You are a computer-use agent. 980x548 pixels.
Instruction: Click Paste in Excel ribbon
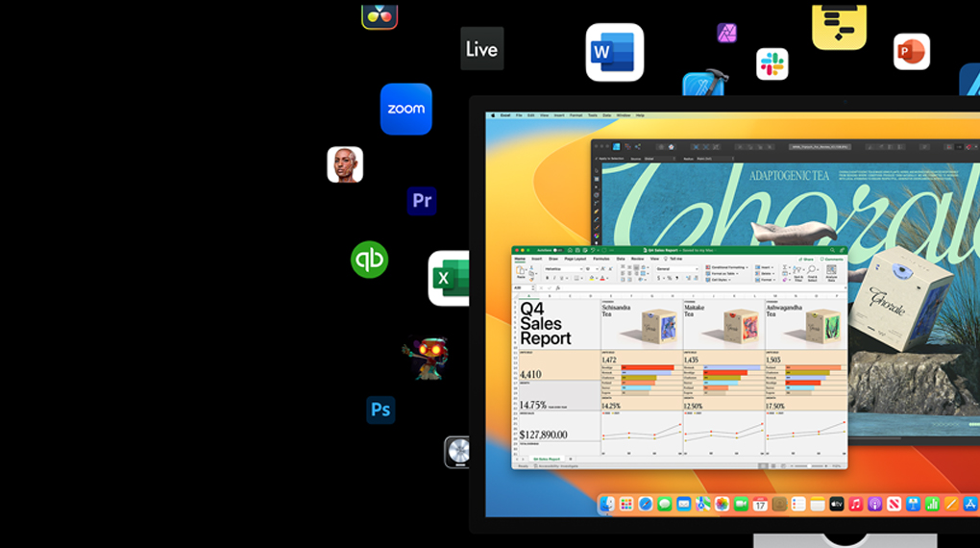(521, 272)
